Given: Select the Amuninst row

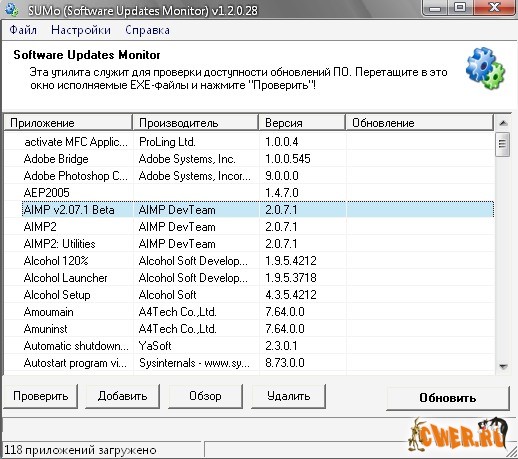Looking at the screenshot, I should [249, 329].
